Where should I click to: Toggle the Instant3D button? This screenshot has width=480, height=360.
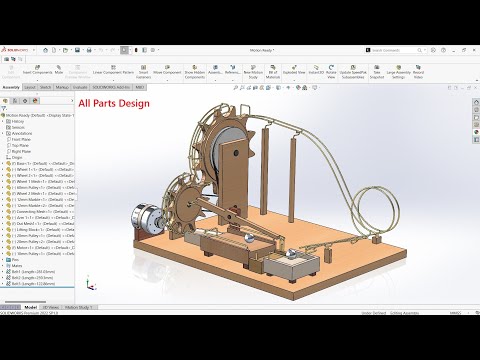[316, 70]
